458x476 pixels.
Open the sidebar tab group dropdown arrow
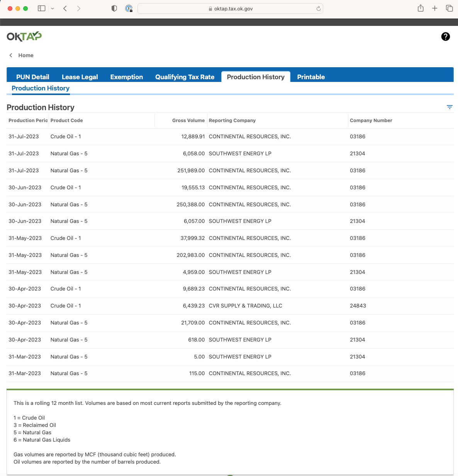(53, 8)
